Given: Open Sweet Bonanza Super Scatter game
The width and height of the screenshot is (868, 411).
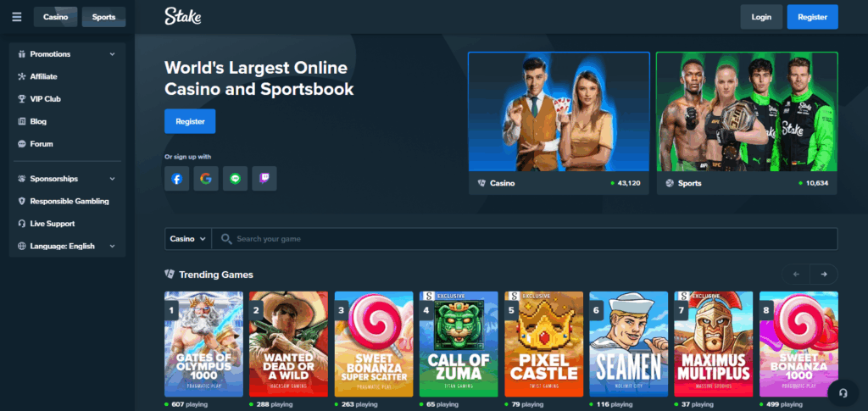Looking at the screenshot, I should click(x=374, y=344).
